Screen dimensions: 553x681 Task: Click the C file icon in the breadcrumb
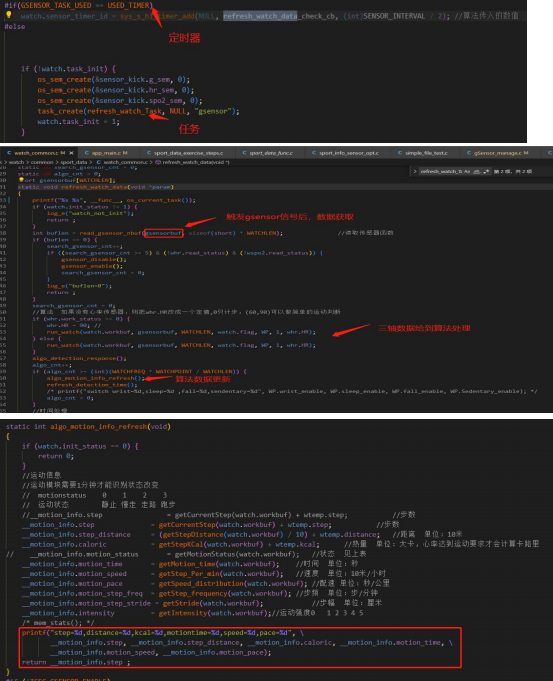coord(98,162)
